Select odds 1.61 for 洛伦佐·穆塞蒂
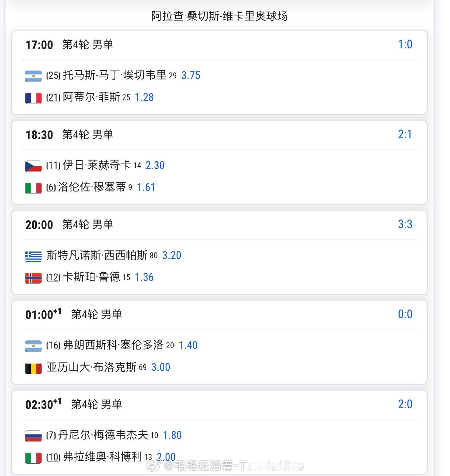Screen dimensions: 450x476 (146, 187)
